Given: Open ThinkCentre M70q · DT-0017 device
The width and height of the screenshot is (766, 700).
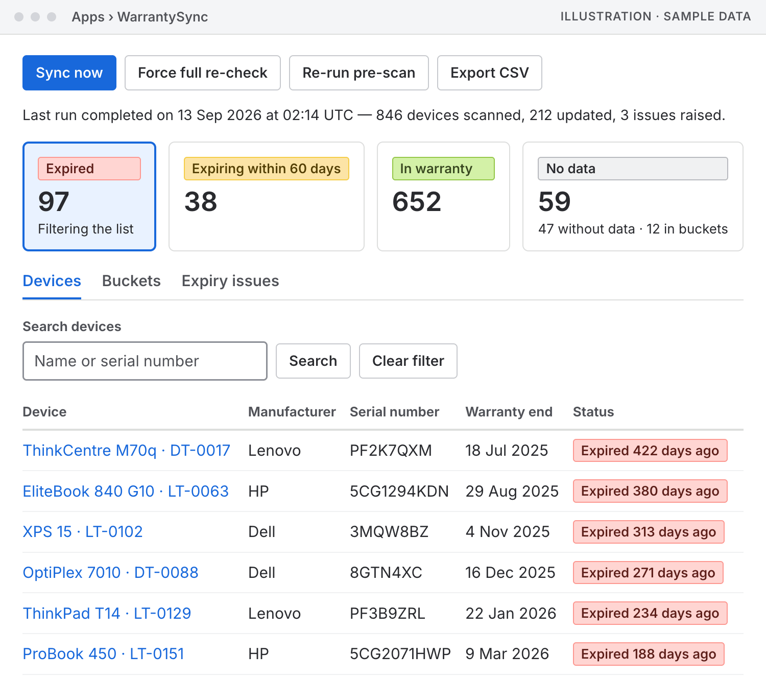Looking at the screenshot, I should point(127,451).
